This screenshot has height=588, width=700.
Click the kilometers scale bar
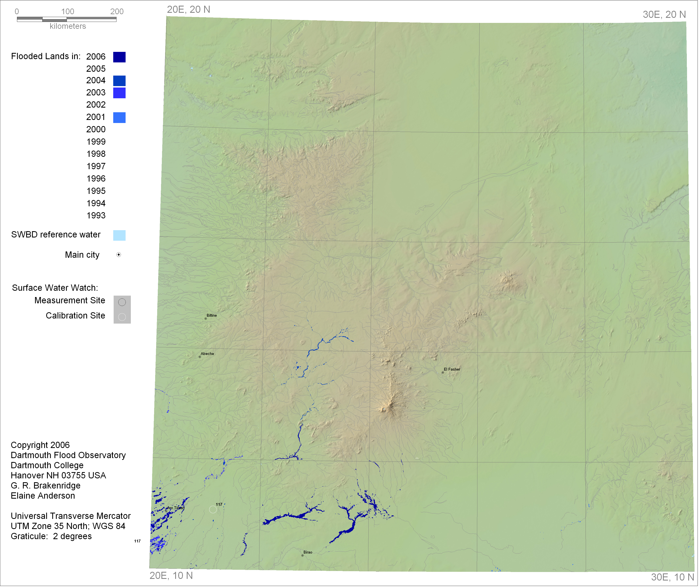[x=67, y=20]
